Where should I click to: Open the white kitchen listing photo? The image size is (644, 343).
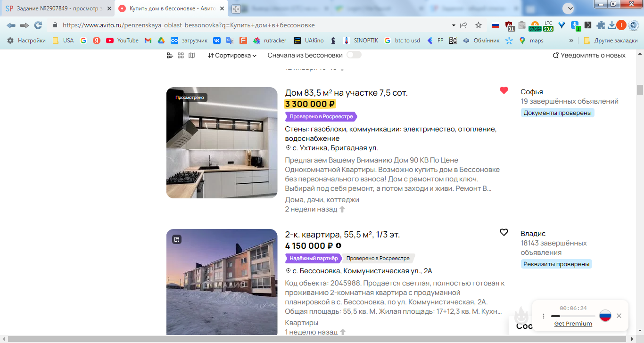(x=222, y=143)
